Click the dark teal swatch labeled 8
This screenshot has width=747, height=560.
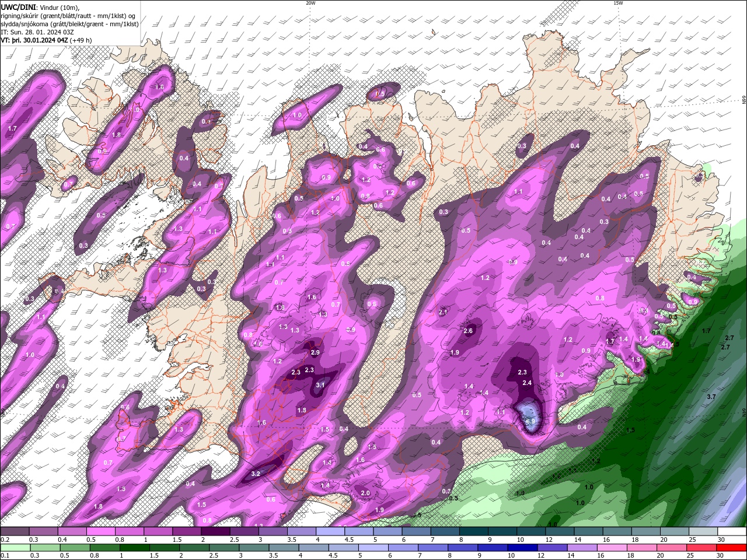tap(474, 531)
